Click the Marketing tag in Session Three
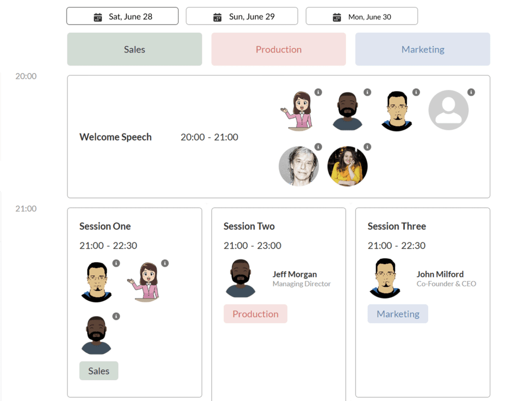This screenshot has height=401, width=532. pos(398,314)
